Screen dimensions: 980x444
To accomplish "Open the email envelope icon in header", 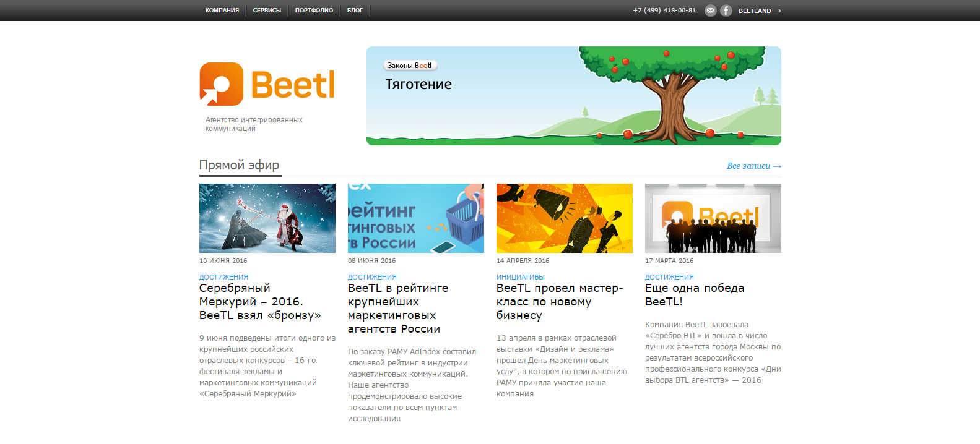I will 711,11.
